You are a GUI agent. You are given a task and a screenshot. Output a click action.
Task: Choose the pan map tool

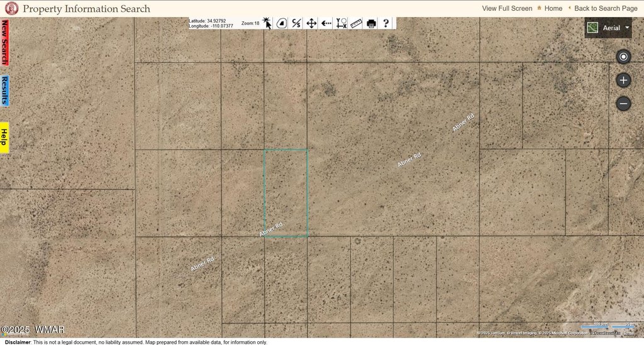coord(311,23)
